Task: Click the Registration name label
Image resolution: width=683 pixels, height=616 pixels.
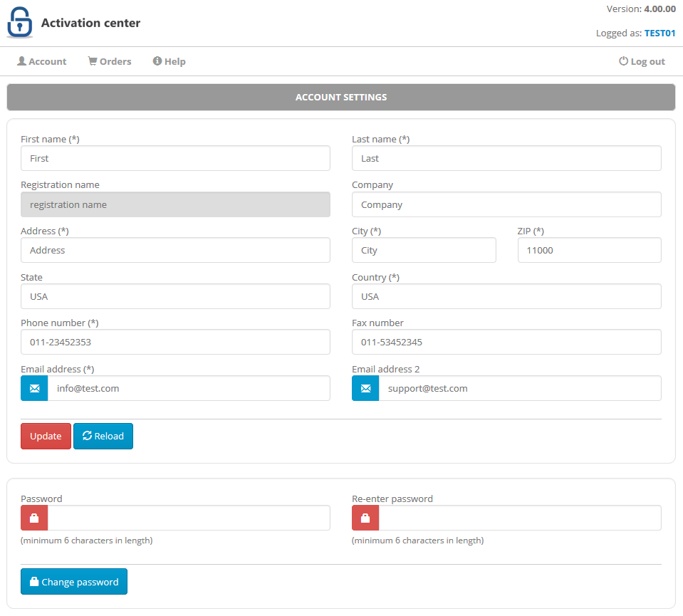Action: [60, 184]
